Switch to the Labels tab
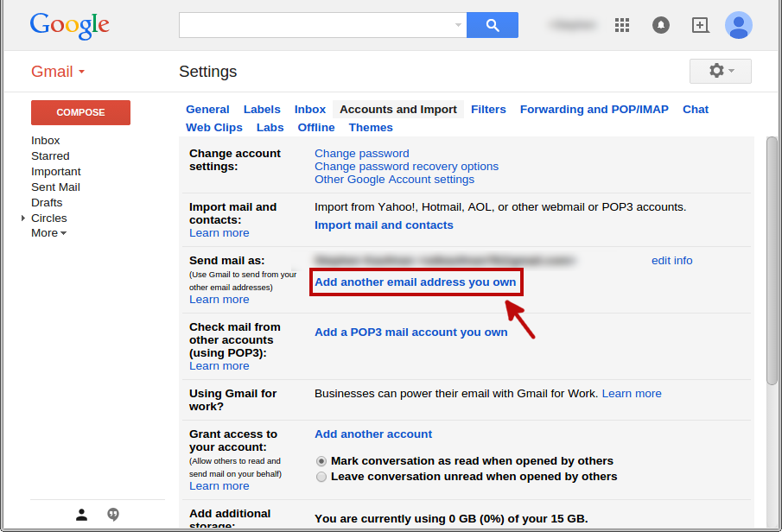This screenshot has height=532, width=782. coord(262,109)
